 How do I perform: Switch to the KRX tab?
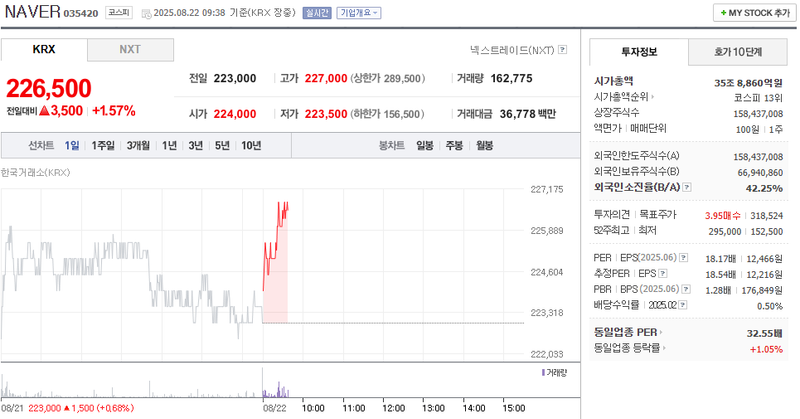tap(44, 50)
